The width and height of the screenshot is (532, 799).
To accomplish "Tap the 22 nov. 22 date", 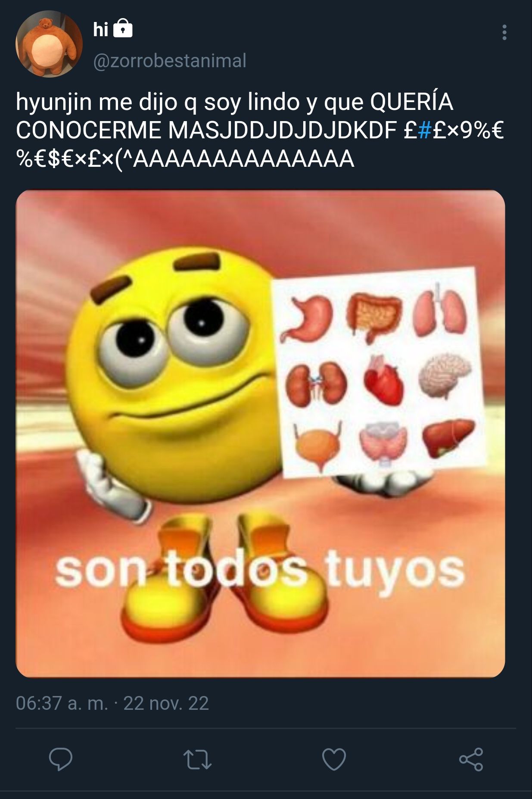I will point(166,703).
